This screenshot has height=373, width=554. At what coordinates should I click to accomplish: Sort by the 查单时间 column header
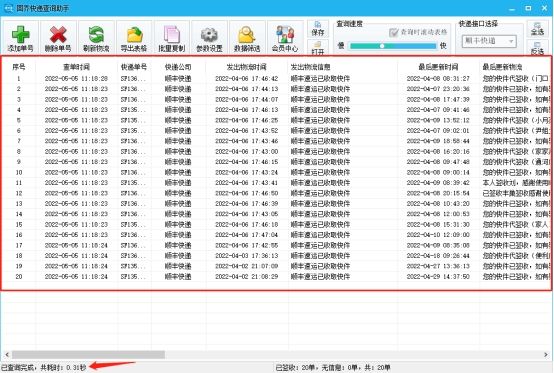pos(76,66)
